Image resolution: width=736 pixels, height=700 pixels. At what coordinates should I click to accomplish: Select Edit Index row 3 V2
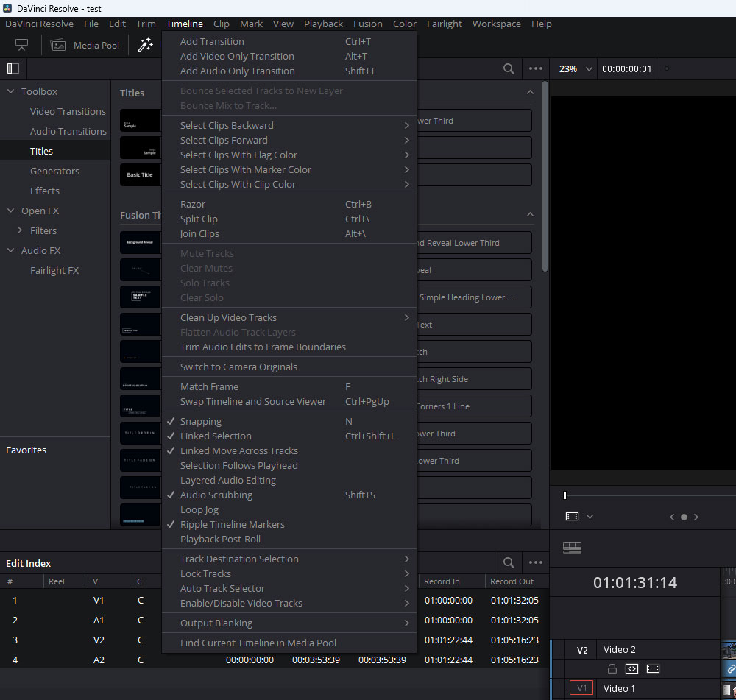(275, 640)
